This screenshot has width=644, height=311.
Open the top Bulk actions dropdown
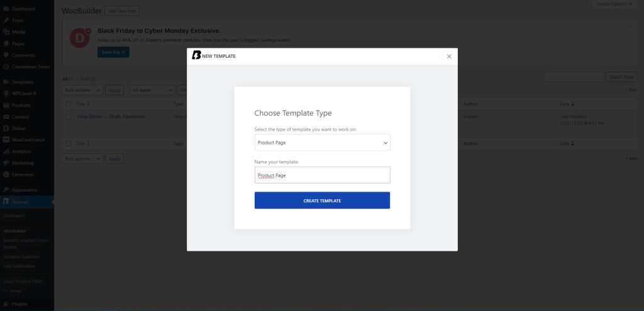[82, 90]
